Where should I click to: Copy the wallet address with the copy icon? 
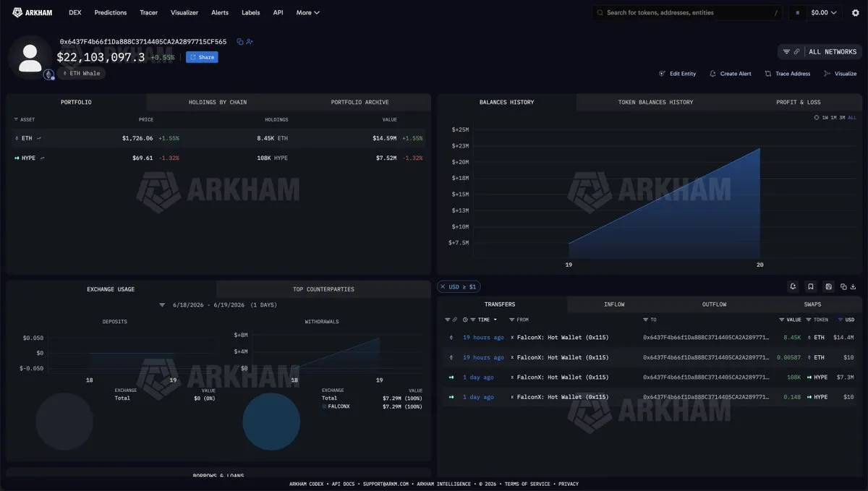coord(240,42)
